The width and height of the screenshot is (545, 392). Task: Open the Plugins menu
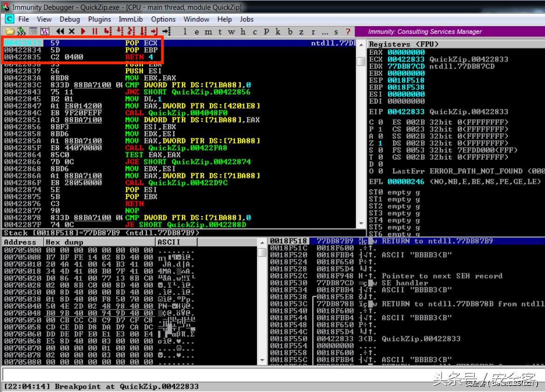[99, 19]
